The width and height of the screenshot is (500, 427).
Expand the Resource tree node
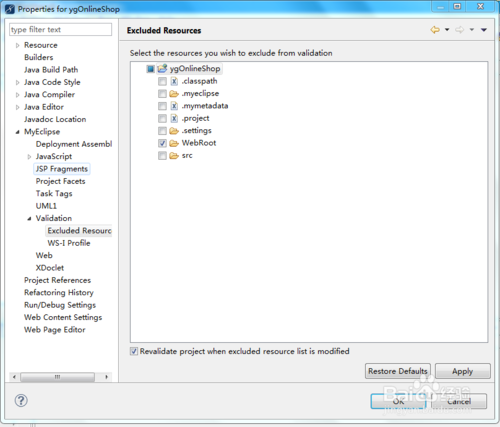[18, 45]
